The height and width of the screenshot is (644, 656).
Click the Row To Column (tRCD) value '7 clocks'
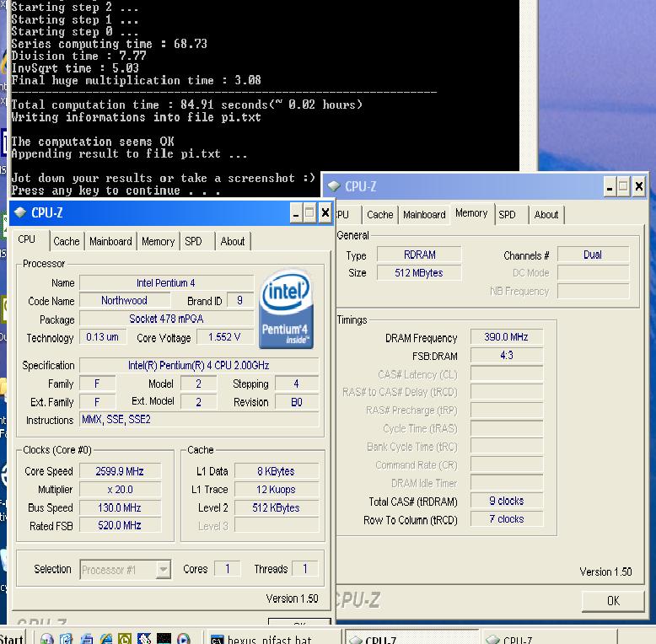pos(507,519)
